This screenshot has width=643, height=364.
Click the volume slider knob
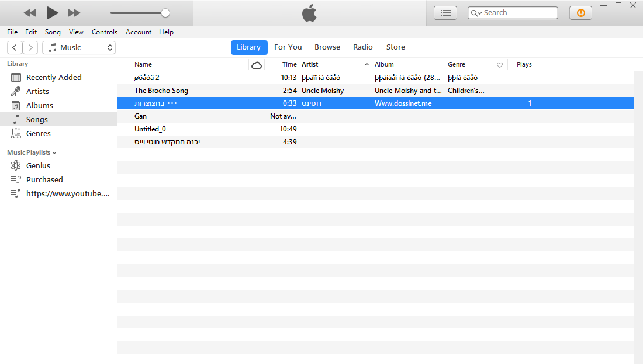(x=165, y=13)
